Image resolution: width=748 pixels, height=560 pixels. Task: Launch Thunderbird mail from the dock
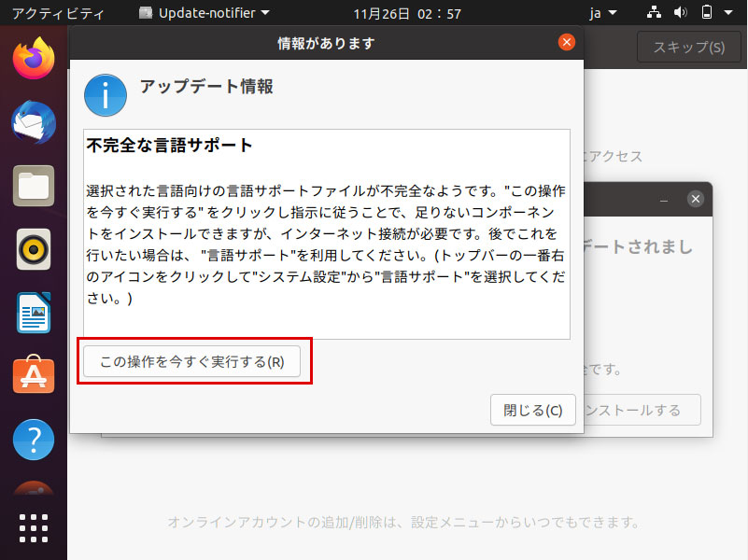point(34,122)
